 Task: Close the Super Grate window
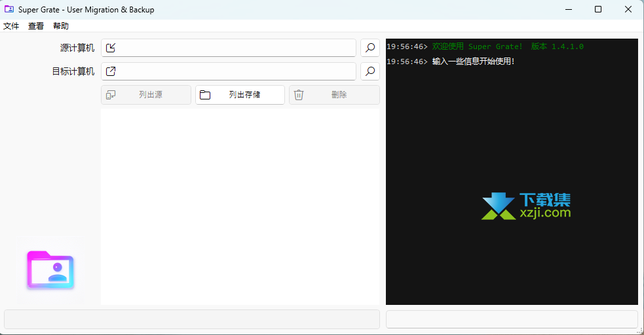pyautogui.click(x=628, y=9)
